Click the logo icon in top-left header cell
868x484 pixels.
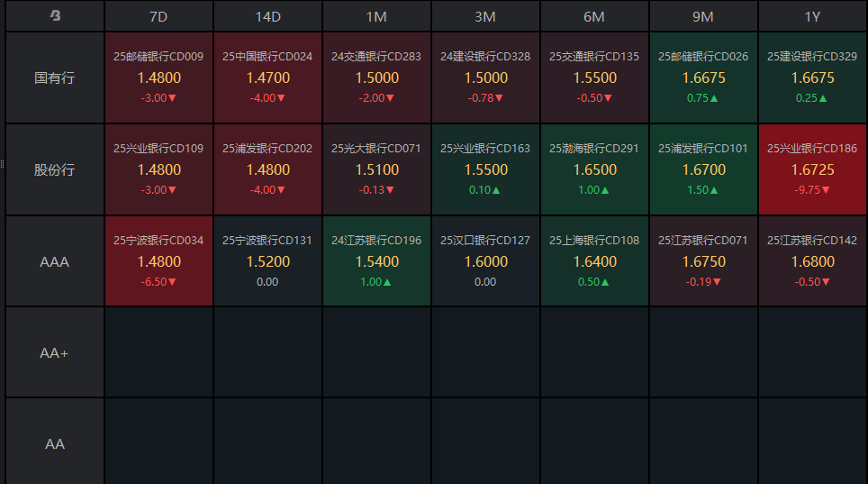55,15
